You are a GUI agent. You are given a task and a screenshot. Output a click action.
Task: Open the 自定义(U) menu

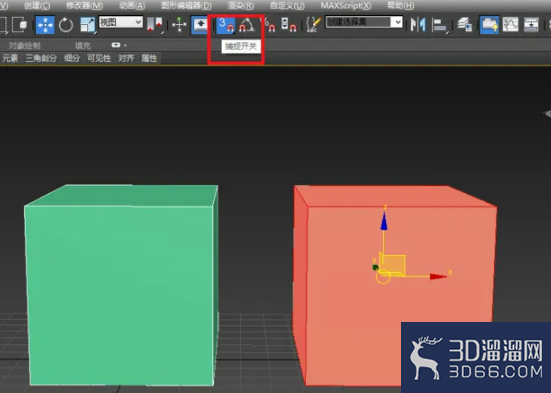[x=287, y=5]
